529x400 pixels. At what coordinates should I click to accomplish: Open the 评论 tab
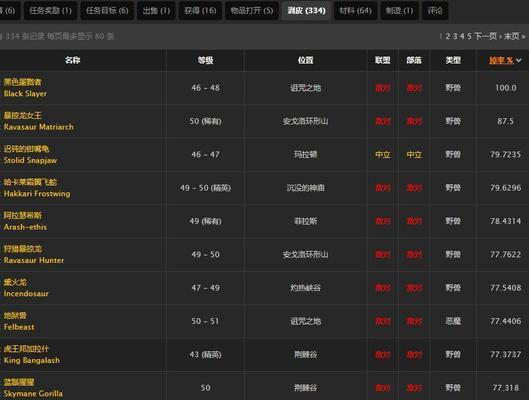(435, 10)
